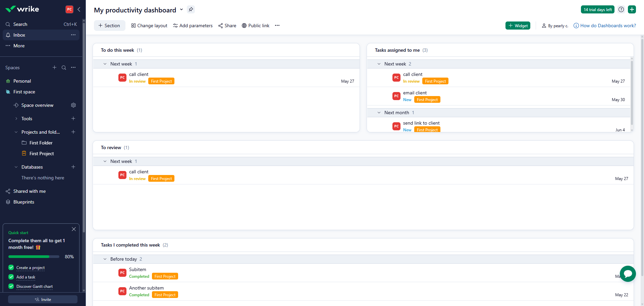Collapse the Next month group
This screenshot has height=306, width=644.
click(379, 113)
